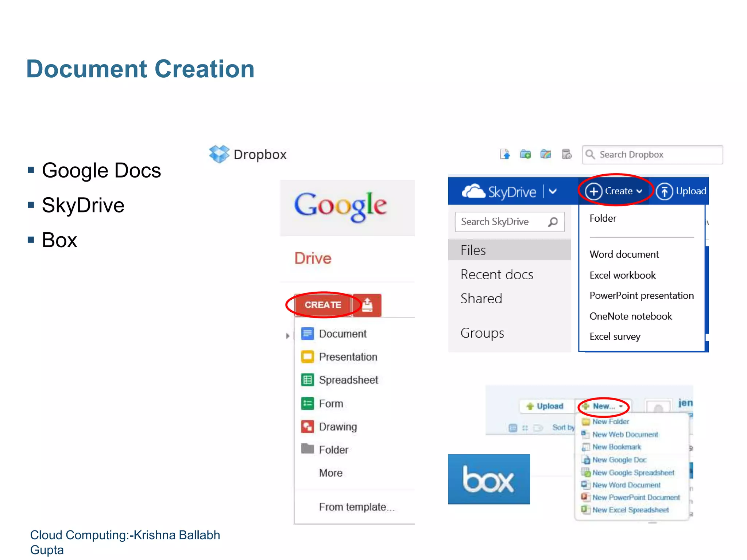Expand the arrow beside Document item

pyautogui.click(x=287, y=336)
